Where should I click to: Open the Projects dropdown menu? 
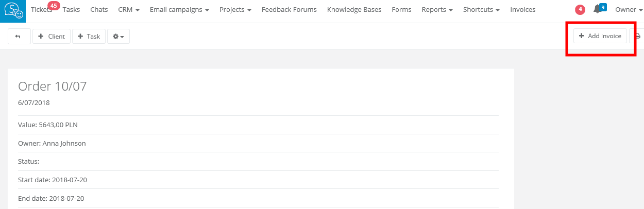(235, 10)
